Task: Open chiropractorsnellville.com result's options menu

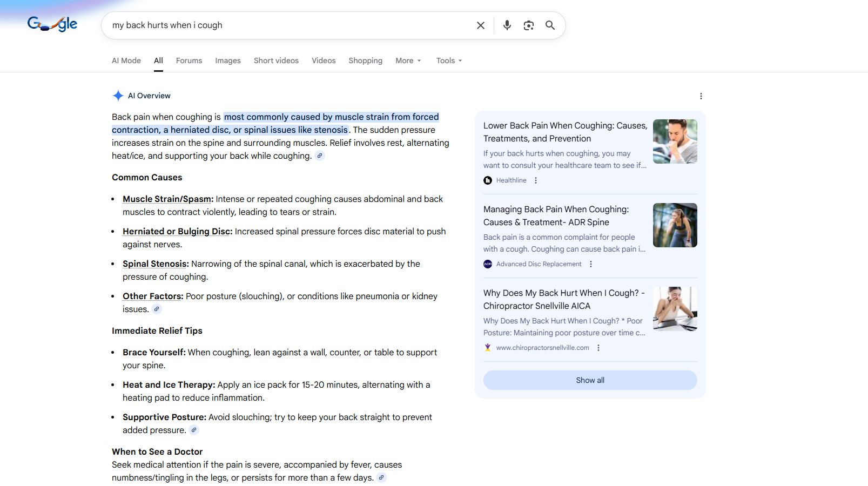Action: point(598,348)
